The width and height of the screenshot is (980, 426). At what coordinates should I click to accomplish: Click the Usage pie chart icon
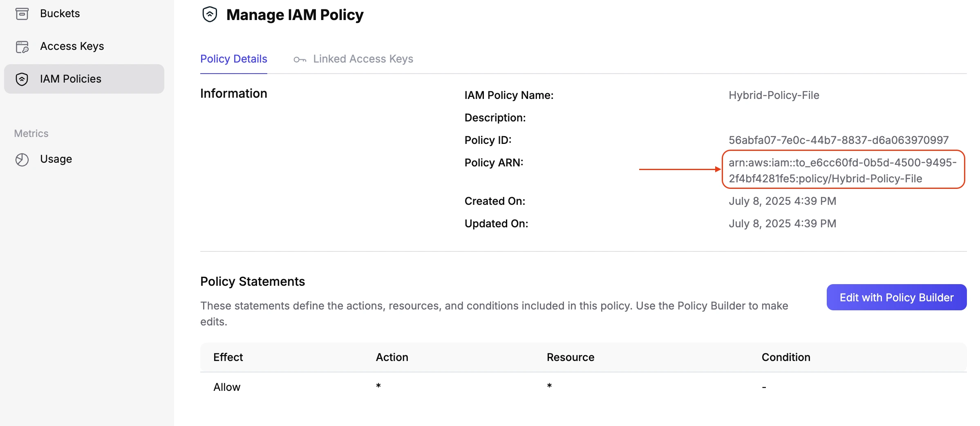[22, 159]
